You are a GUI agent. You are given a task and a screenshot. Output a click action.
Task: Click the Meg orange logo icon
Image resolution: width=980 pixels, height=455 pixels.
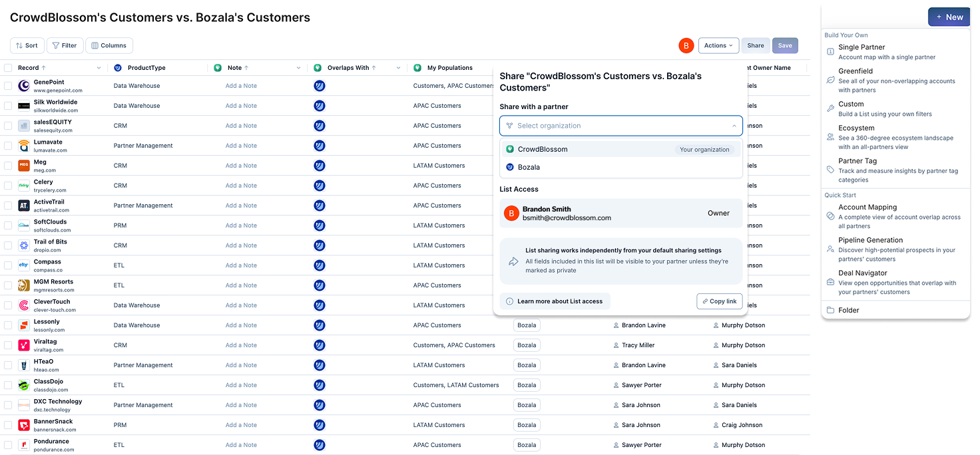(x=24, y=166)
